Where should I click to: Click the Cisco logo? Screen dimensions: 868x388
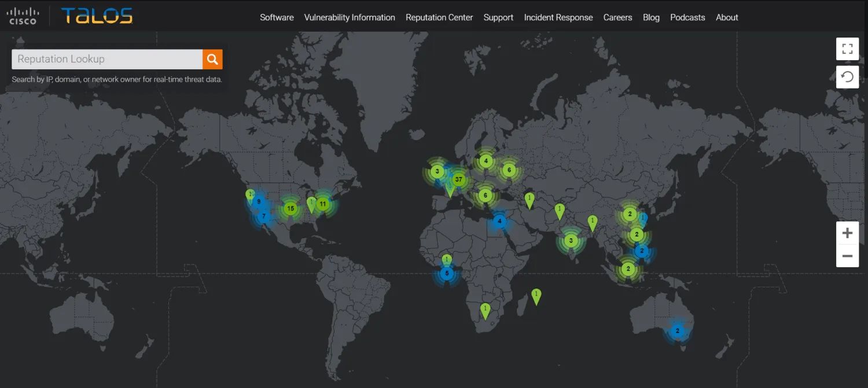(x=23, y=16)
